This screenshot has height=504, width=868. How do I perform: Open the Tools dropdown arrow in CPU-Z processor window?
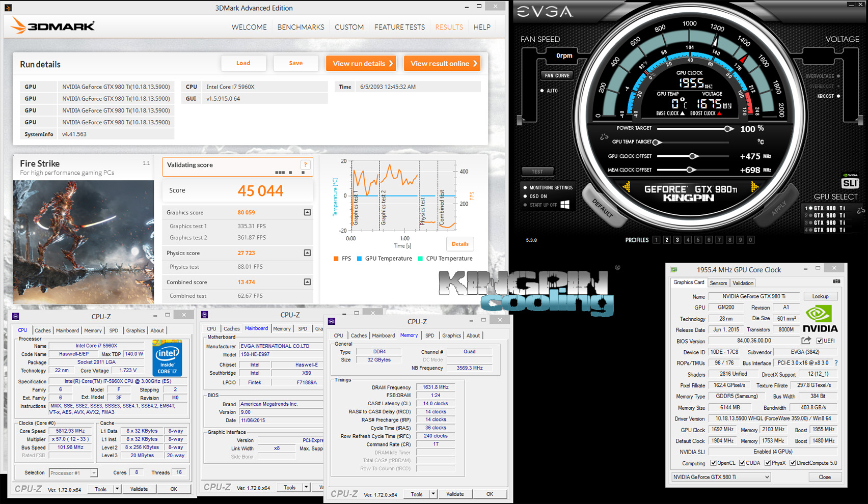[117, 489]
